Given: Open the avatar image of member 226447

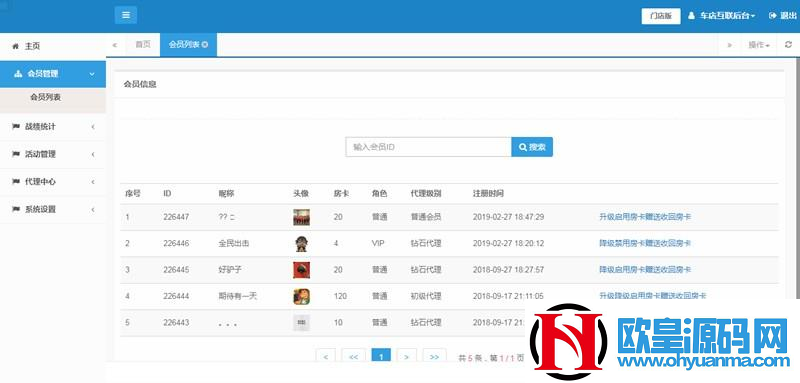Looking at the screenshot, I should click(302, 217).
